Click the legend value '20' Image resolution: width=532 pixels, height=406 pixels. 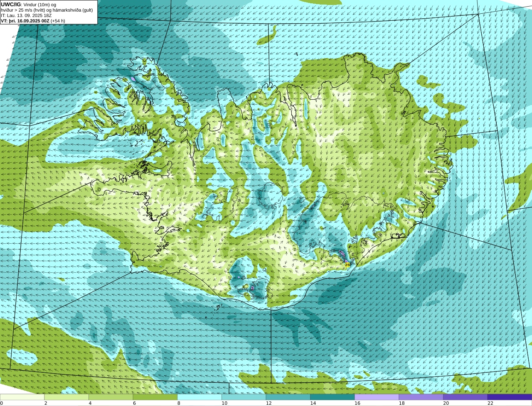point(446,403)
